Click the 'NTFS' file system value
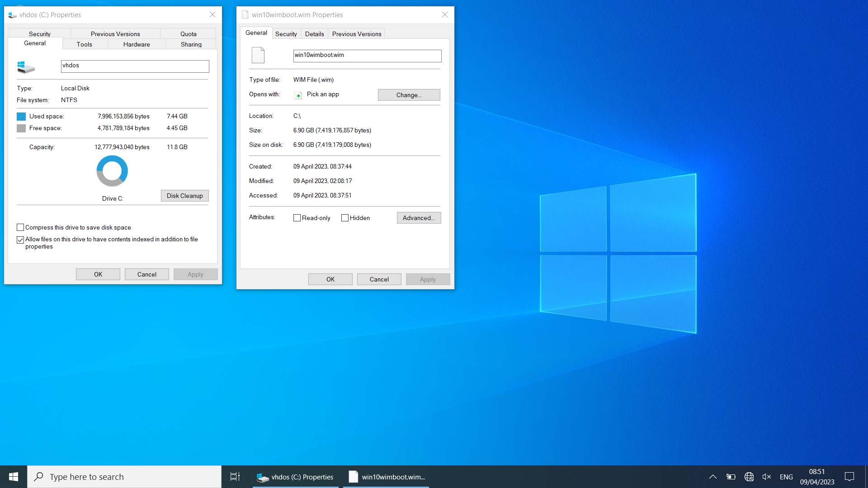Screen dimensions: 868x488 (x=69, y=100)
